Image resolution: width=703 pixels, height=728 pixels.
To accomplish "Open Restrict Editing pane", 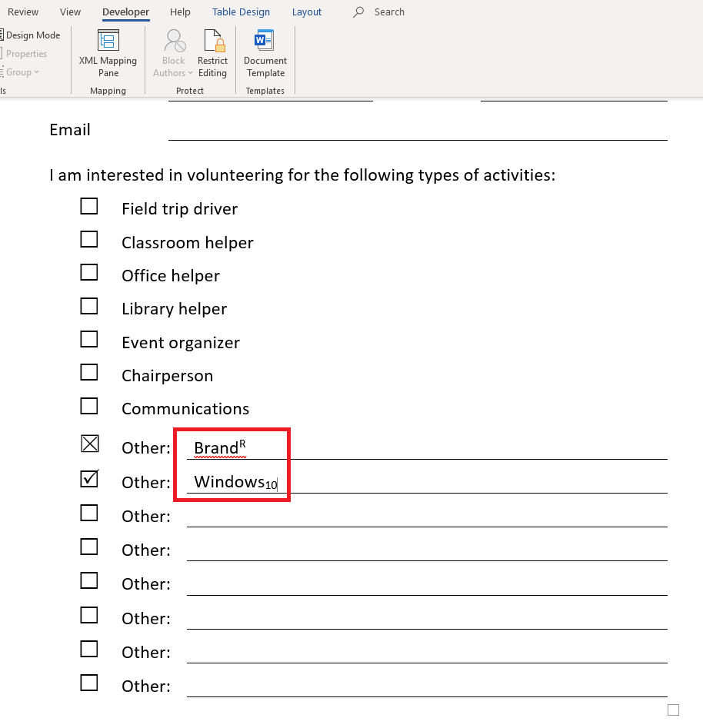I will coord(212,53).
